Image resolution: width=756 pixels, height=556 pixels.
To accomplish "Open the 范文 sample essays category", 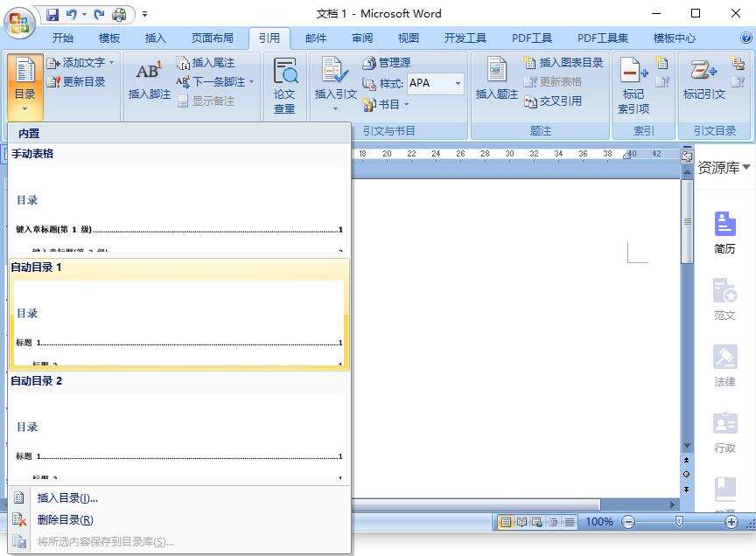I will (724, 299).
